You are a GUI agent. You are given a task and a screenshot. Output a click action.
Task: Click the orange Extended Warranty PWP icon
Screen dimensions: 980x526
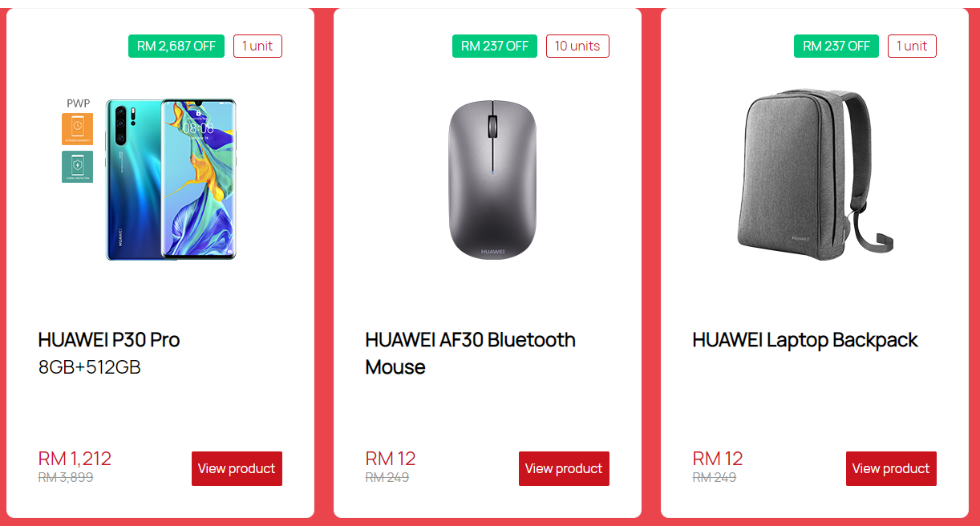(77, 129)
